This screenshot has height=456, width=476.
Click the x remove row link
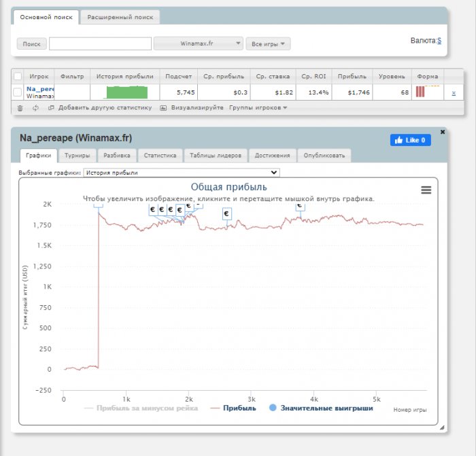454,93
